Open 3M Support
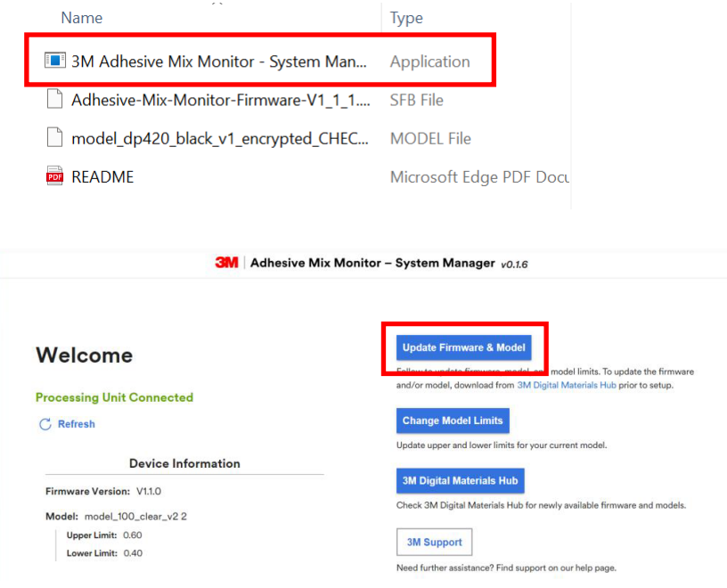The height and width of the screenshot is (588, 727). click(434, 542)
